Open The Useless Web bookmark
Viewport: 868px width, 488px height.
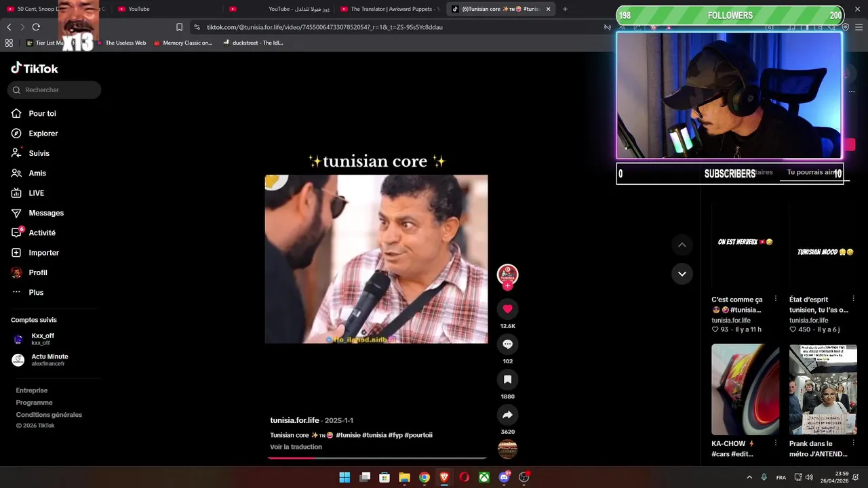121,43
